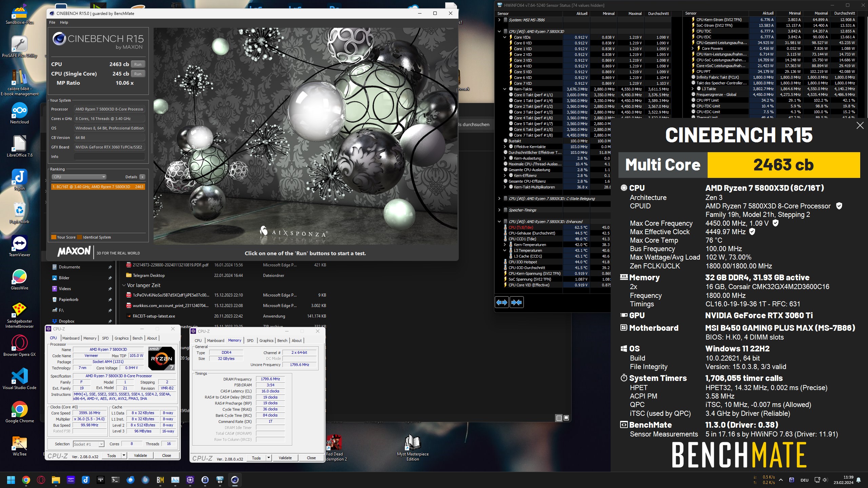Open Bench tab in CPU-Z CPU window
Screen dimensions: 868x488
(x=137, y=338)
